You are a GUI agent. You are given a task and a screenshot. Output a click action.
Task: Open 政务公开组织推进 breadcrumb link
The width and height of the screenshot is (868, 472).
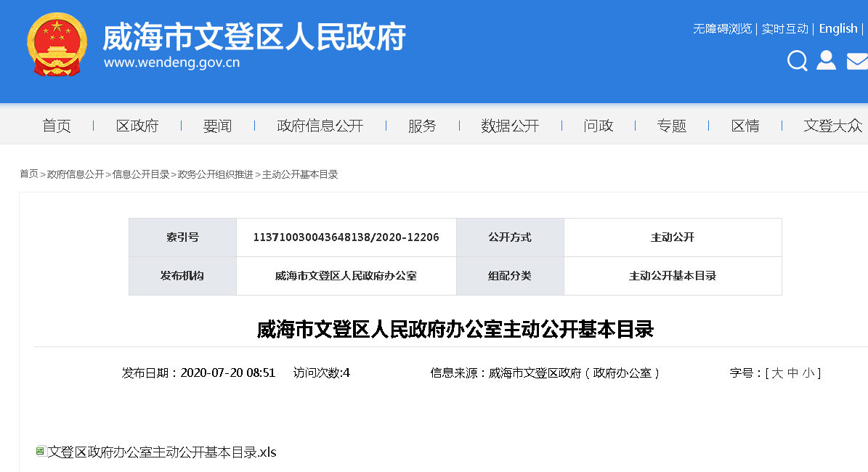click(x=216, y=174)
